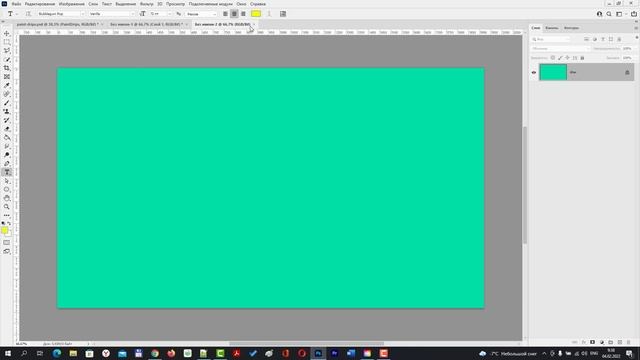Image resolution: width=640 pixels, height=360 pixels.
Task: Open the Фильтр menu
Action: [147, 4]
